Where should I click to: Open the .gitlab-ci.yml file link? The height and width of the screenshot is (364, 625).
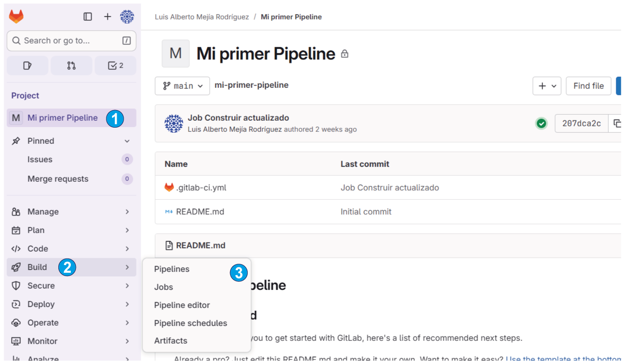[x=201, y=188]
